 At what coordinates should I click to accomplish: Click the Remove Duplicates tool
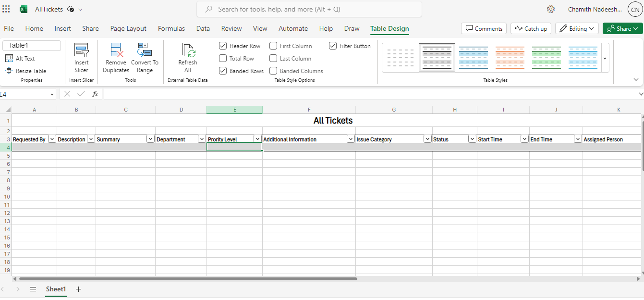(x=116, y=58)
